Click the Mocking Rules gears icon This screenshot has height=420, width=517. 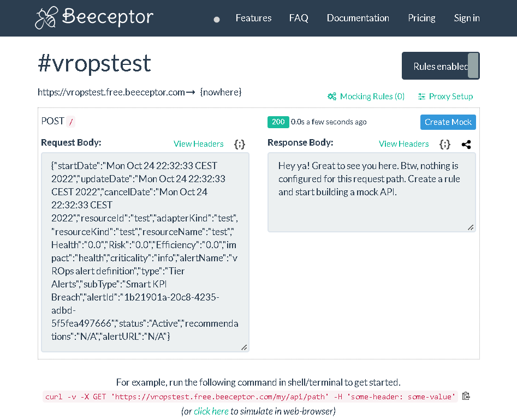point(332,97)
